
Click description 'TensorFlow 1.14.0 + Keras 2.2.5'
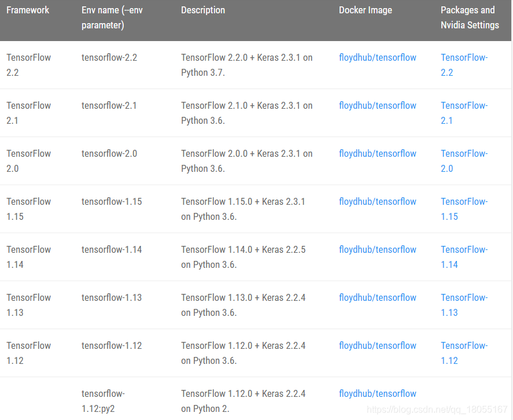click(243, 257)
